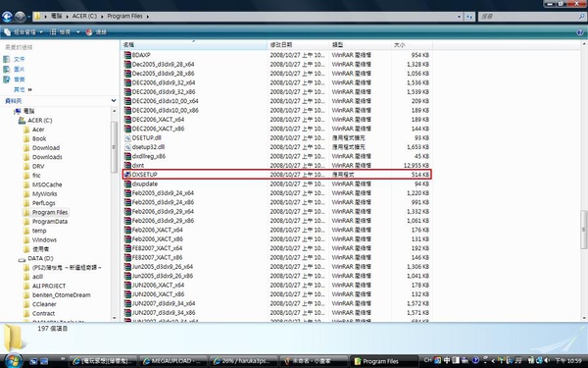Click the BDAXP WinRAR archive icon

[x=127, y=55]
